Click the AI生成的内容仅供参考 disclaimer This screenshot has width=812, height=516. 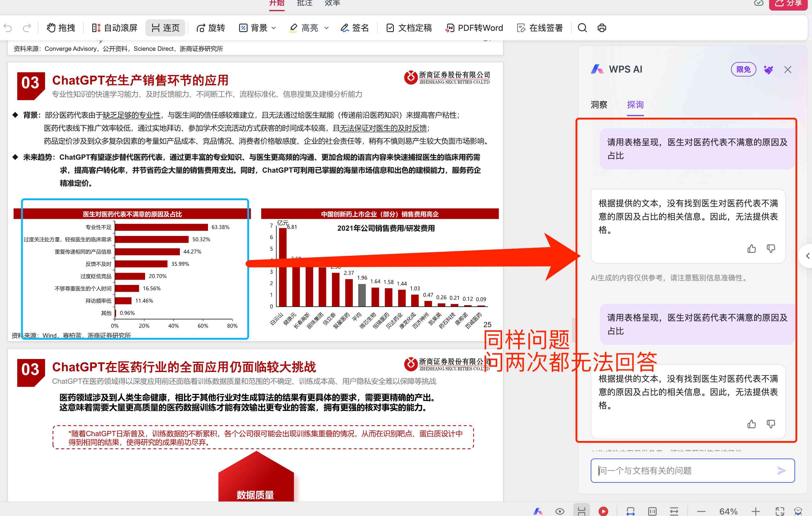click(x=670, y=278)
